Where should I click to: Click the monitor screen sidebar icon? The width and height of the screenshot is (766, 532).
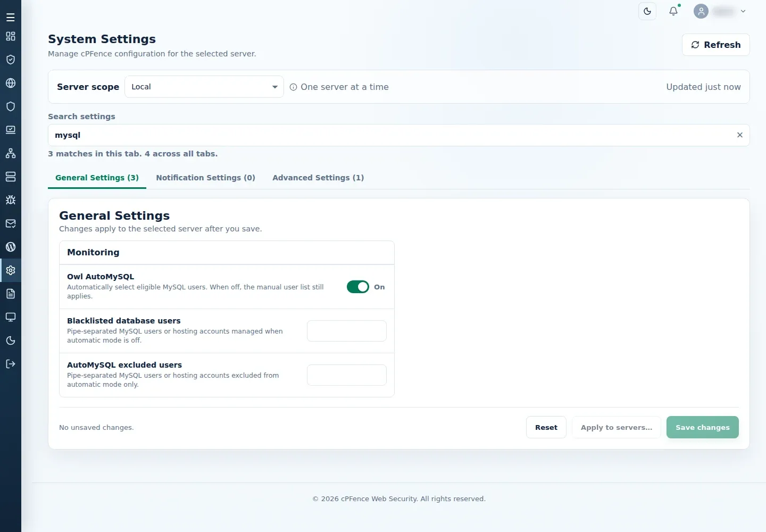pyautogui.click(x=11, y=317)
